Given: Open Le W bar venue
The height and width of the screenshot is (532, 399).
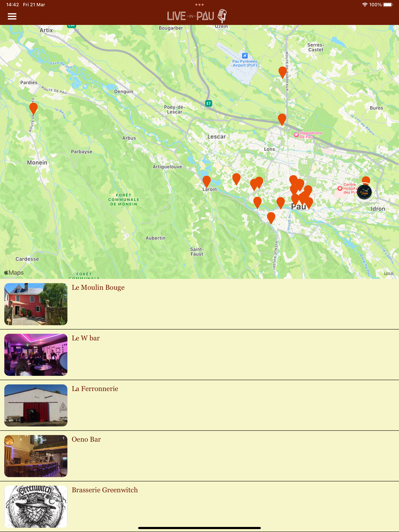Looking at the screenshot, I should (x=199, y=355).
